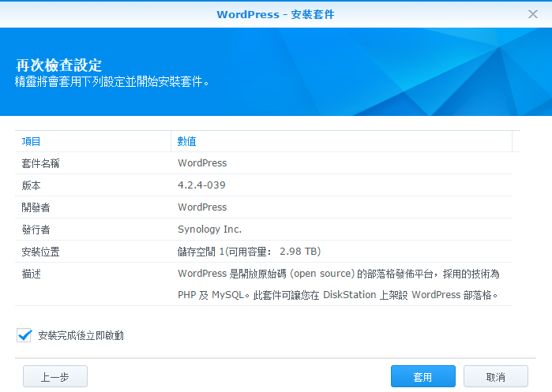This screenshot has height=392, width=552.
Task: Click the description line starting 'PHP 及 MySQL'
Action: tap(337, 295)
